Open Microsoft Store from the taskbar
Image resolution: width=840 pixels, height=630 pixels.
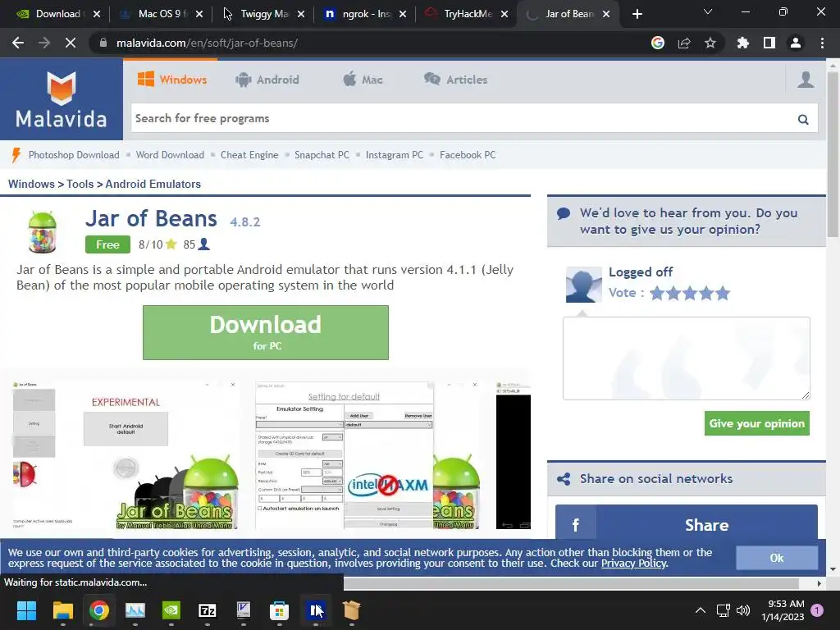(279, 610)
